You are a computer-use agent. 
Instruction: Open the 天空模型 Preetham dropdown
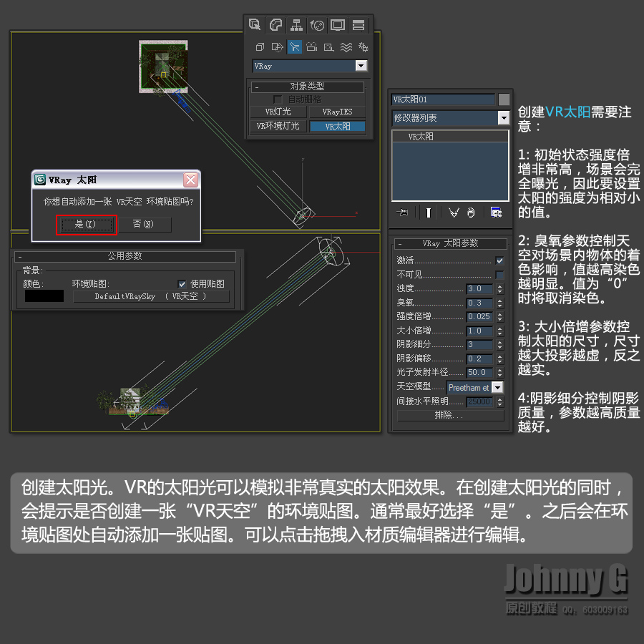pyautogui.click(x=497, y=387)
